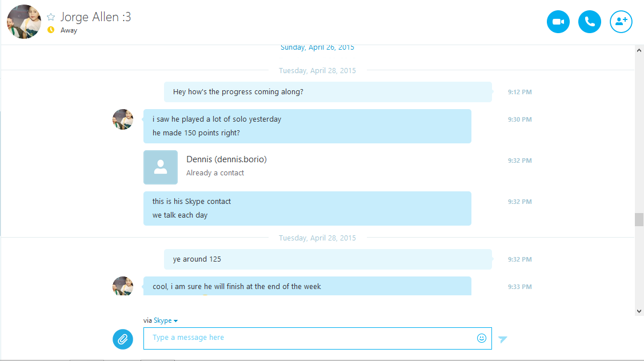The height and width of the screenshot is (361, 644).
Task: Expand the via Skype dropdown
Action: pos(166,320)
